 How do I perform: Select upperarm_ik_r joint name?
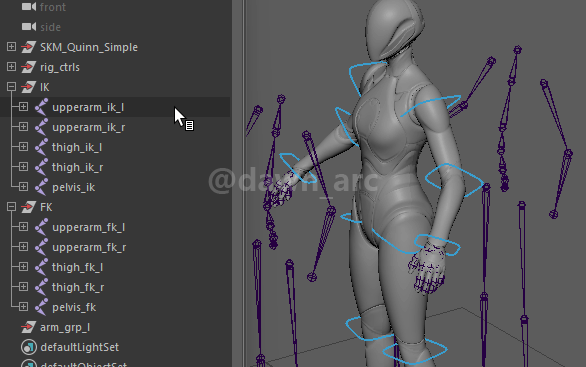coord(89,127)
